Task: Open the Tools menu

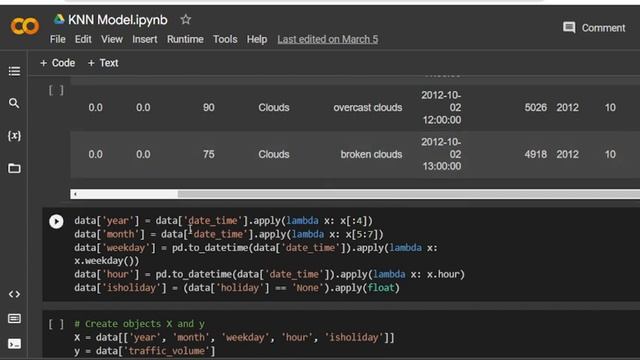Action: (x=225, y=40)
